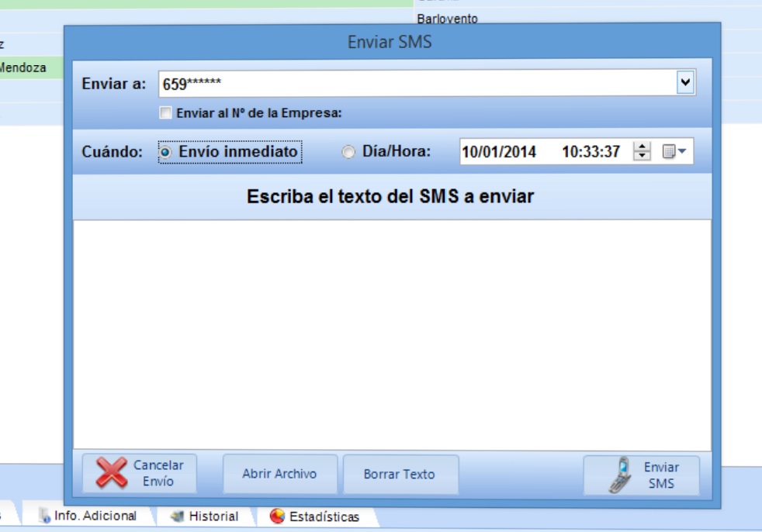Select the Barlovento row in background window
This screenshot has width=762, height=532.
(447, 19)
